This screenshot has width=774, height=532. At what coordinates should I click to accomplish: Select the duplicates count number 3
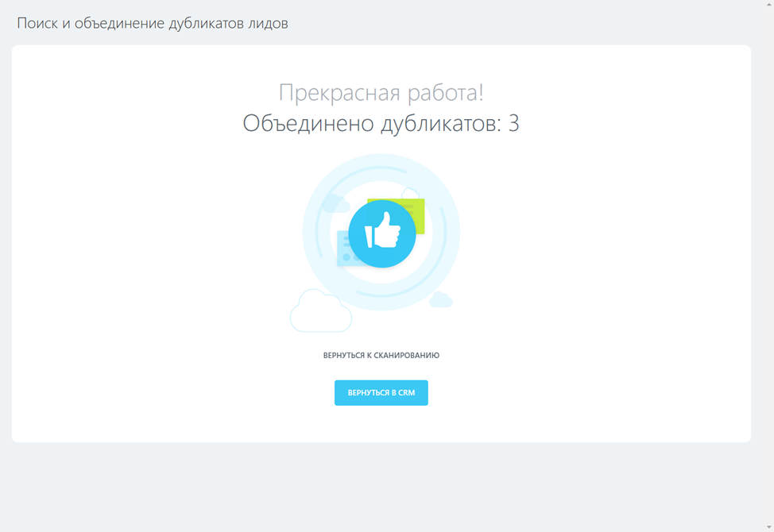[515, 124]
